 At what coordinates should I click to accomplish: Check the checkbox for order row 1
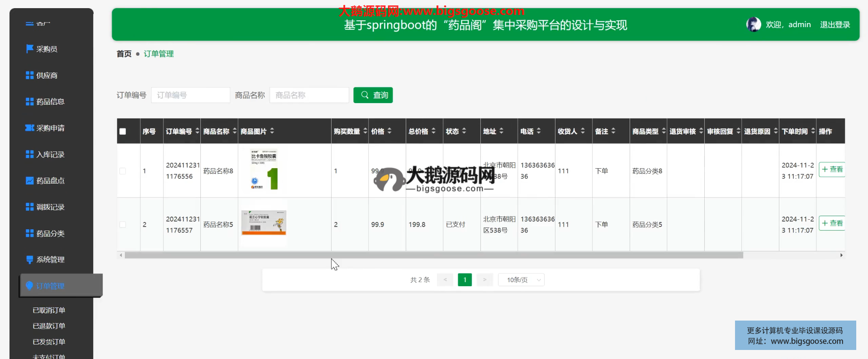click(123, 171)
